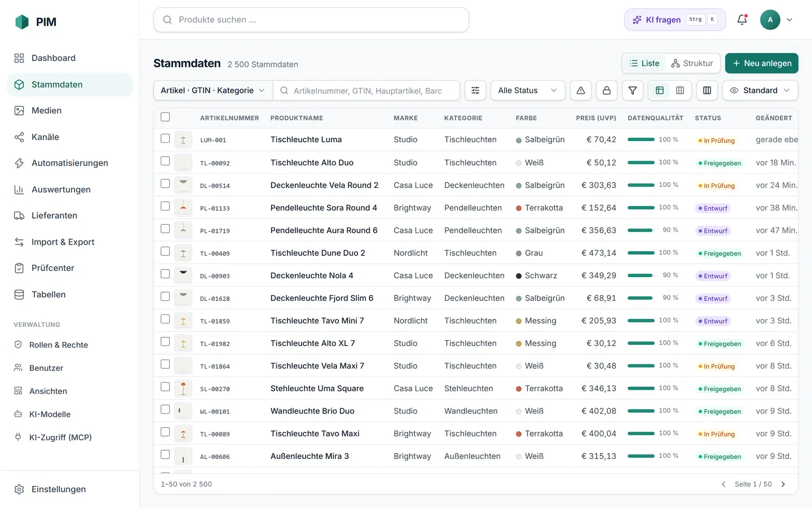812x508 pixels.
Task: Select the Deckenleuchte Nola 4 row checkbox
Action: tap(165, 274)
